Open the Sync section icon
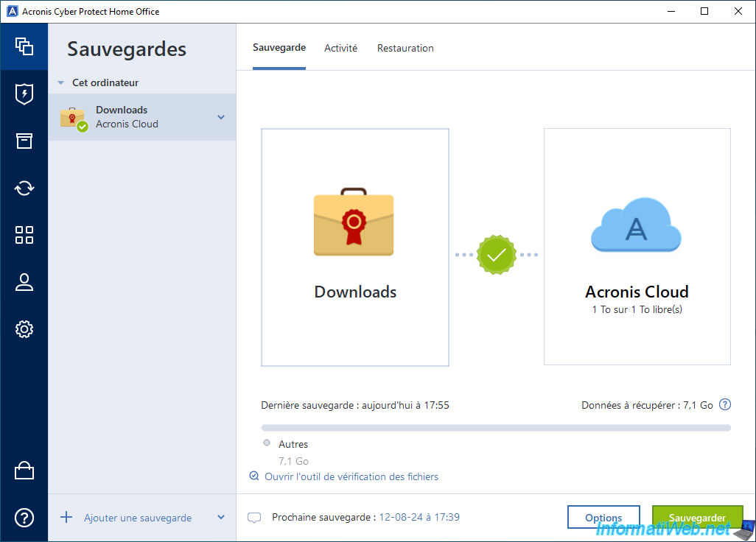The height and width of the screenshot is (542, 756). coord(24,188)
